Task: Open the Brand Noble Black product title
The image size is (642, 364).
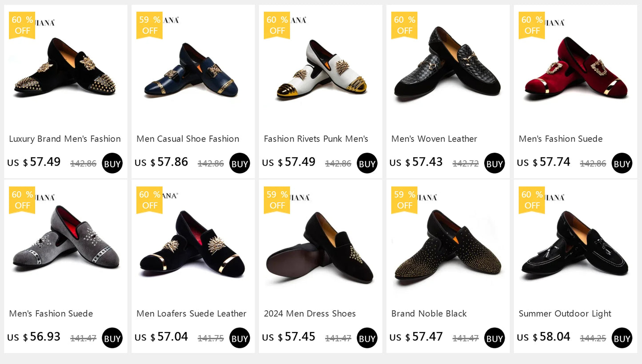Action: click(428, 313)
